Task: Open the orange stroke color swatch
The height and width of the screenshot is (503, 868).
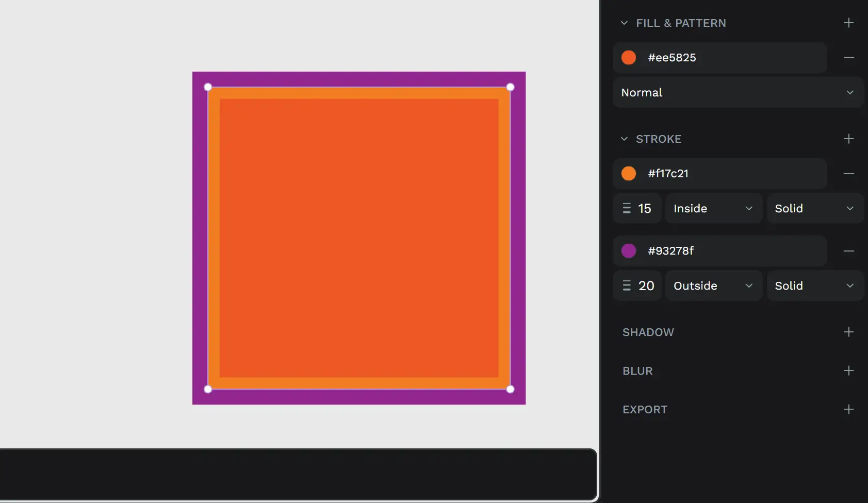Action: coord(629,174)
